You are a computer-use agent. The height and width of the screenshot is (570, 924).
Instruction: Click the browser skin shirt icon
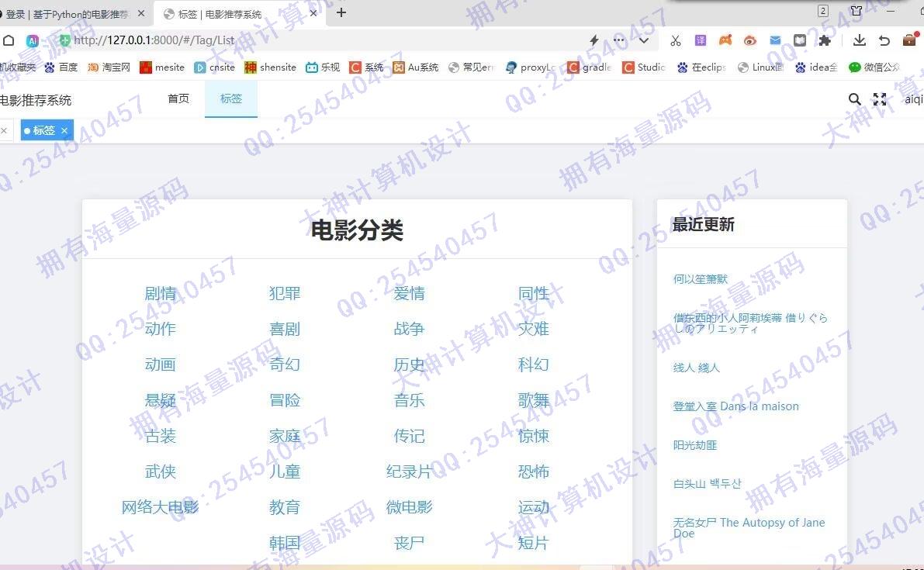click(x=857, y=11)
